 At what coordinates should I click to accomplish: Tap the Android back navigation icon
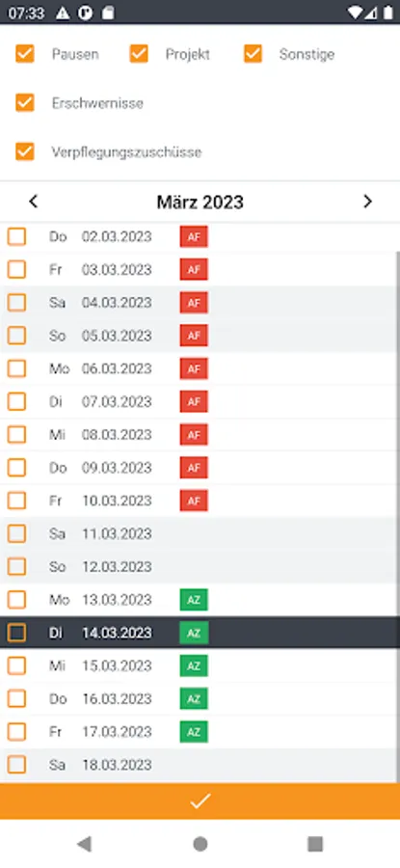coord(84,844)
